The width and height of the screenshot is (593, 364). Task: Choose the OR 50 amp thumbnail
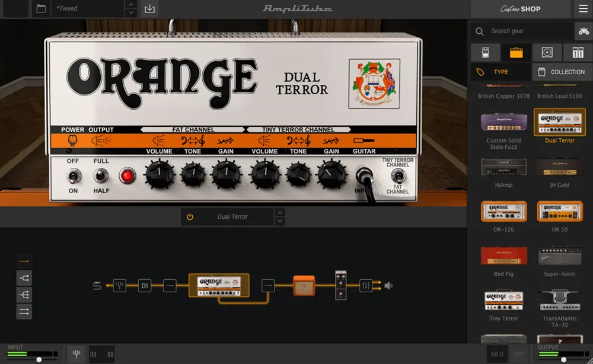click(x=559, y=211)
